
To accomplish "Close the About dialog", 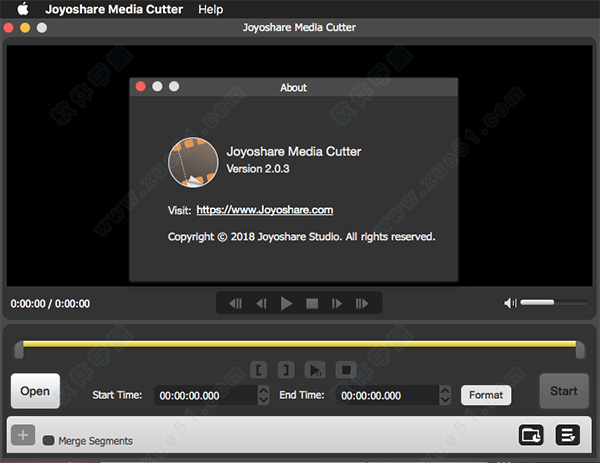I will (x=140, y=86).
